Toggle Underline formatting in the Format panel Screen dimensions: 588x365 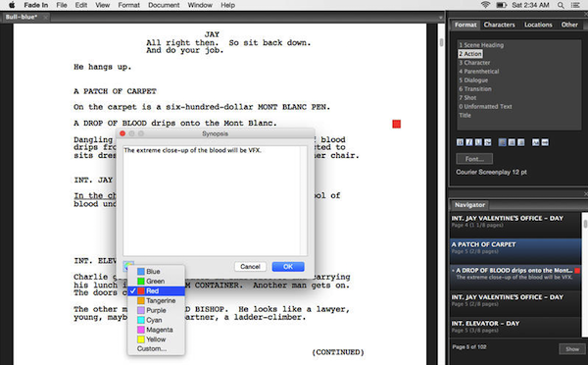[478, 142]
